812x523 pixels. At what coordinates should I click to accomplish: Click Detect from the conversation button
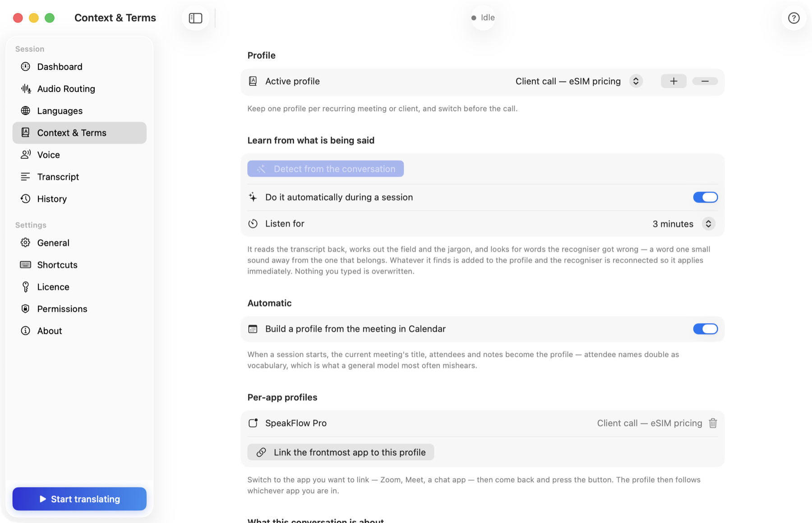click(325, 169)
